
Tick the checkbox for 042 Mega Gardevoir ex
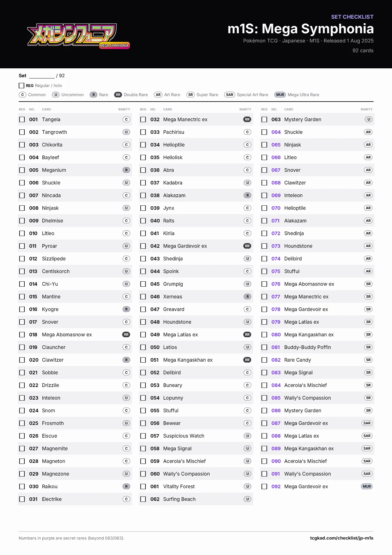143,246
